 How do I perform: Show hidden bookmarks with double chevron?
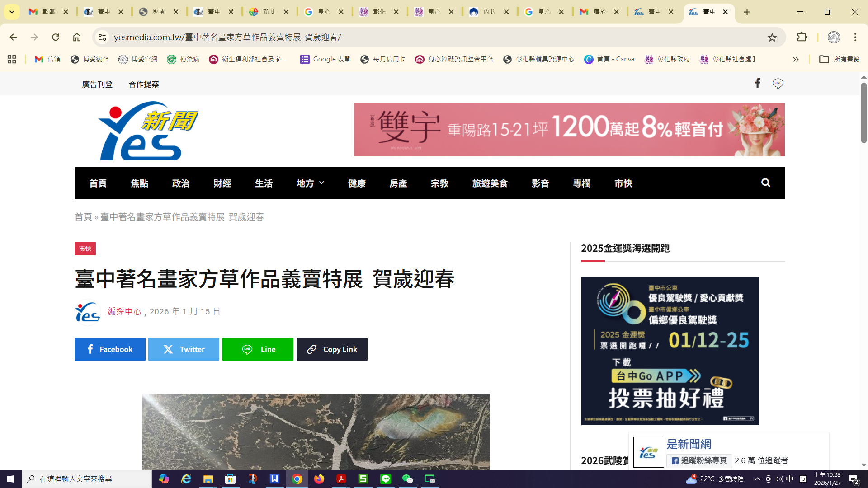[x=796, y=59]
